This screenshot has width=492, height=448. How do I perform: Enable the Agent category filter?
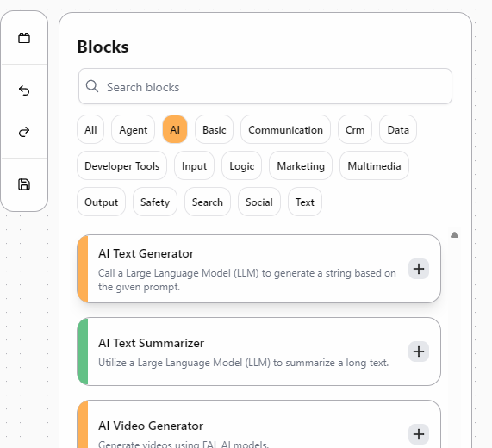click(133, 129)
